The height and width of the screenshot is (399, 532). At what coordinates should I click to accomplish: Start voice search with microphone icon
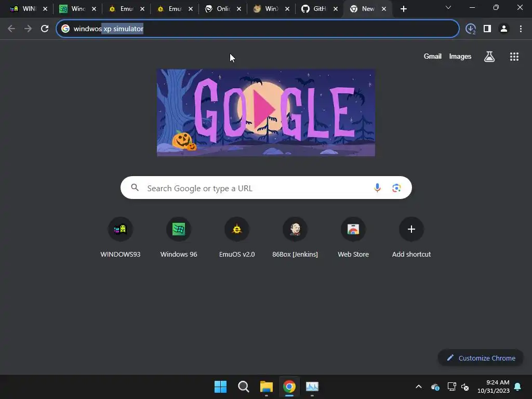(377, 188)
